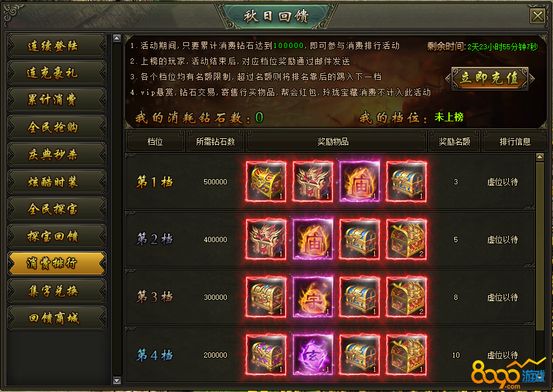The image size is (553, 392).
Task: Click 虚位以待 ranking info for 第1档
Action: [502, 182]
